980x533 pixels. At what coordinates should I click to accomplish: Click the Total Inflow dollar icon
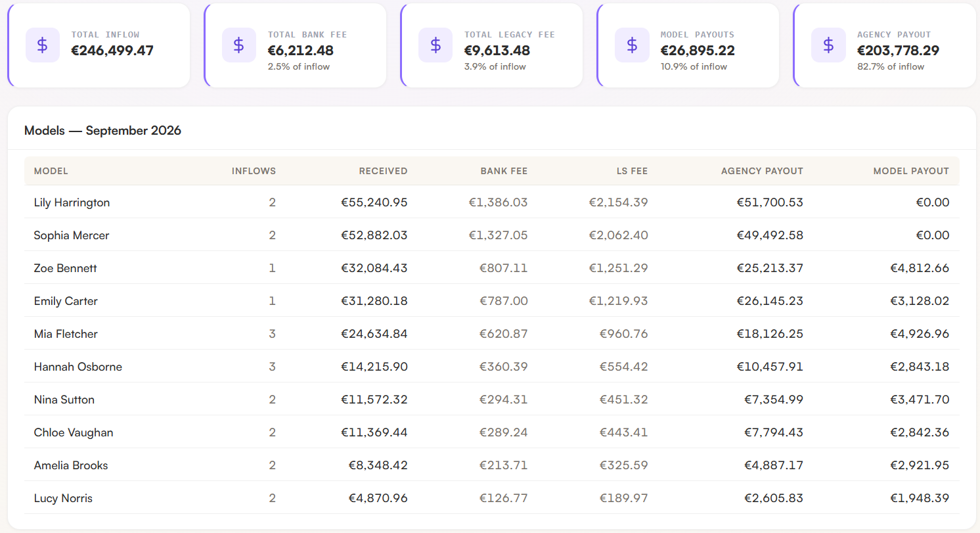pyautogui.click(x=43, y=45)
